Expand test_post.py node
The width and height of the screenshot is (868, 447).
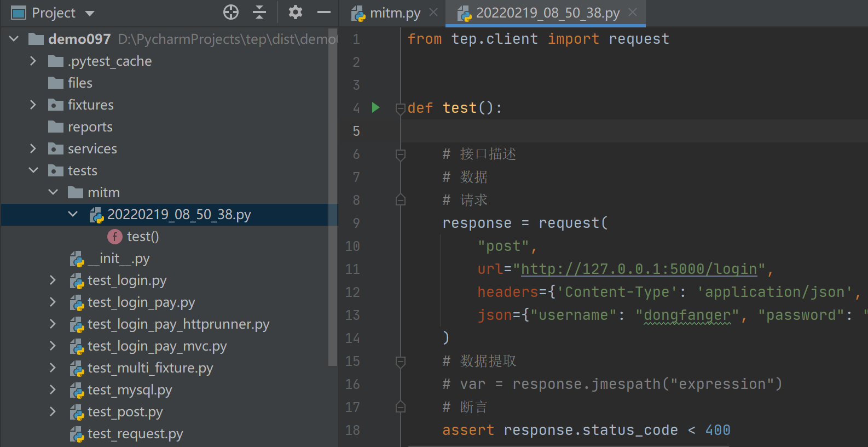tap(53, 411)
